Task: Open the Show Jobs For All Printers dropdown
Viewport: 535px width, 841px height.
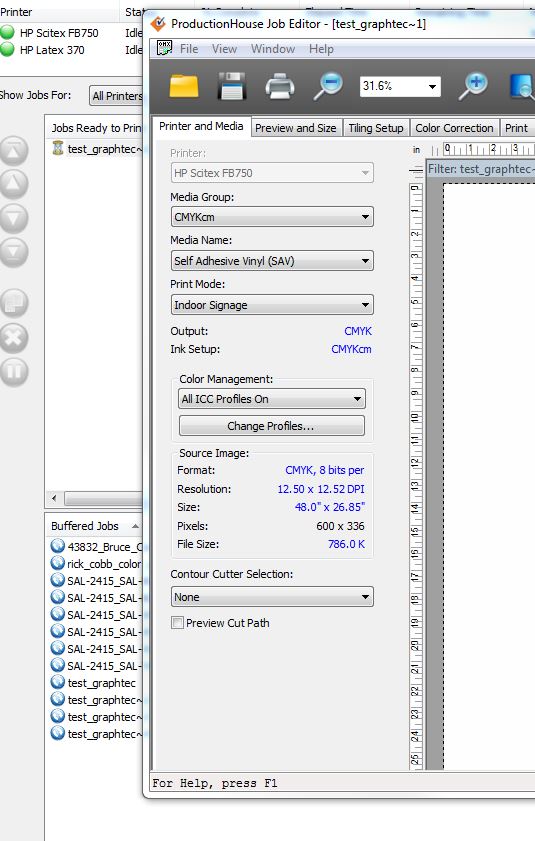Action: (x=116, y=96)
